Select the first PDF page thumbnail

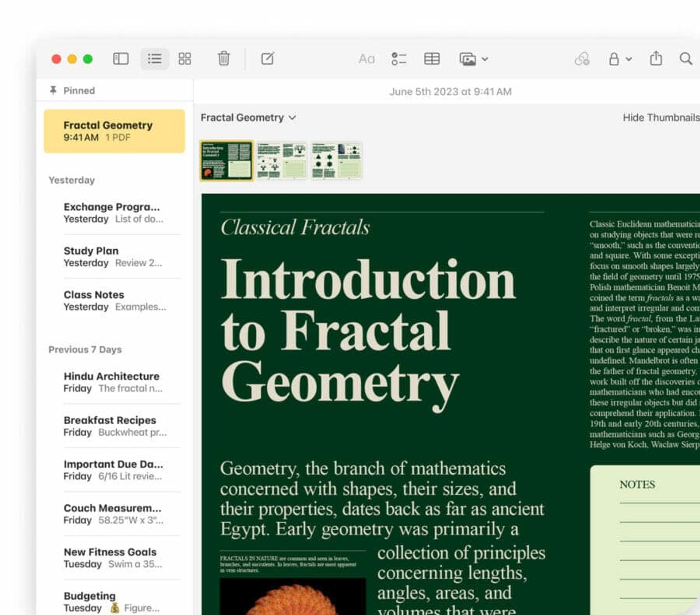pyautogui.click(x=226, y=160)
